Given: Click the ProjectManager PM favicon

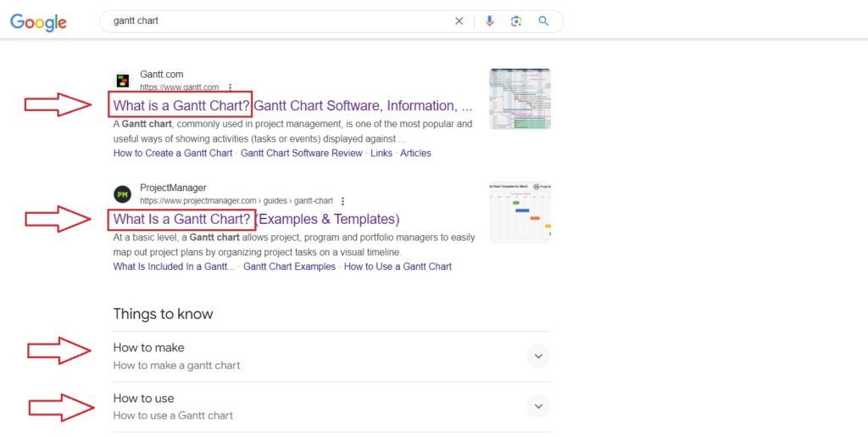Looking at the screenshot, I should point(122,194).
